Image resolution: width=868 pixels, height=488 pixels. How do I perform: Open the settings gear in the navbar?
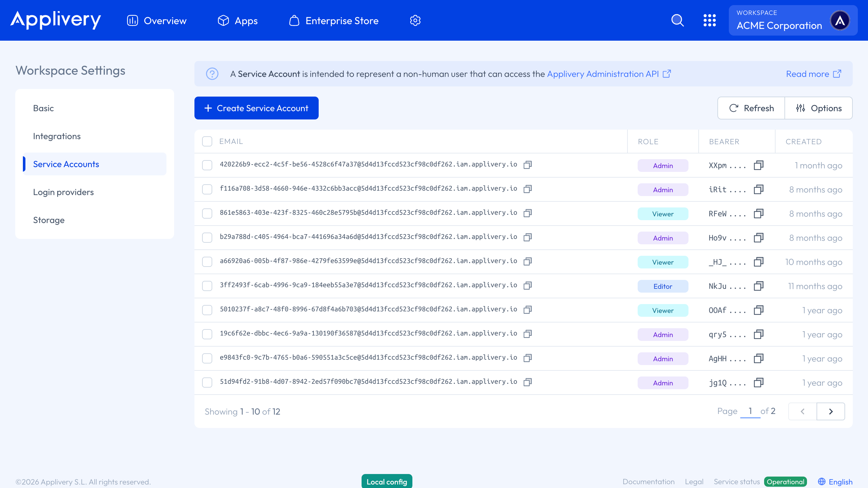[415, 20]
